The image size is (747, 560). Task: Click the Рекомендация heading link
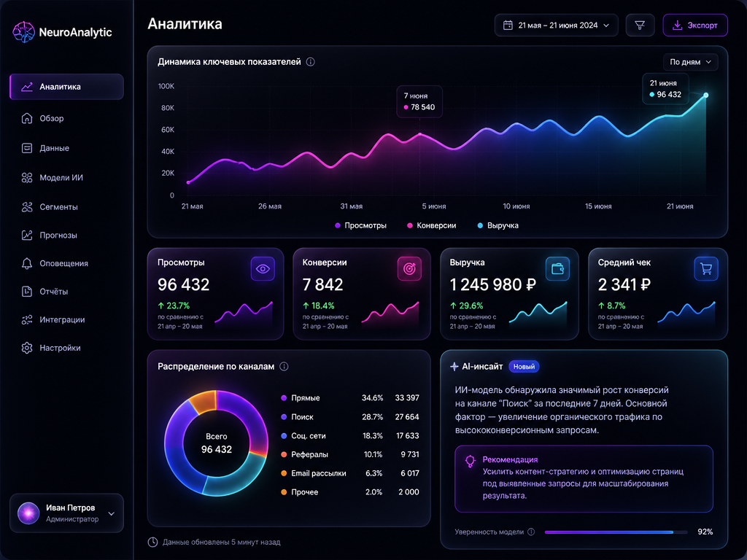[510, 459]
